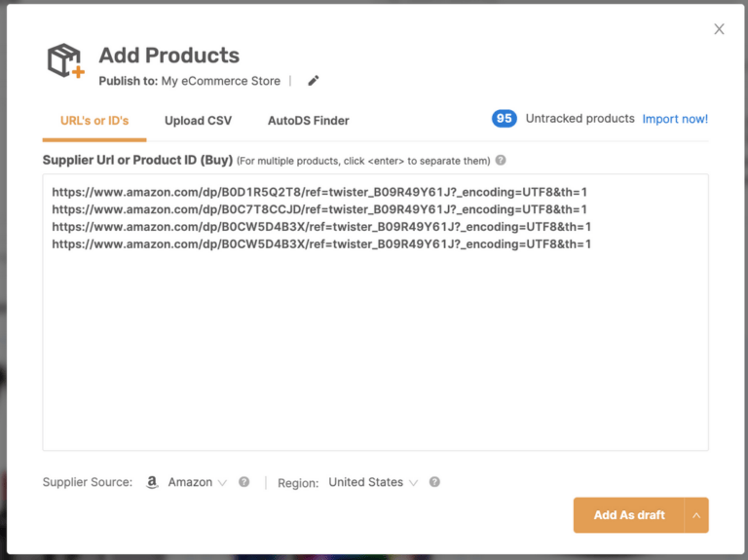The image size is (748, 560).
Task: Click the Amazon logo icon
Action: [x=152, y=482]
